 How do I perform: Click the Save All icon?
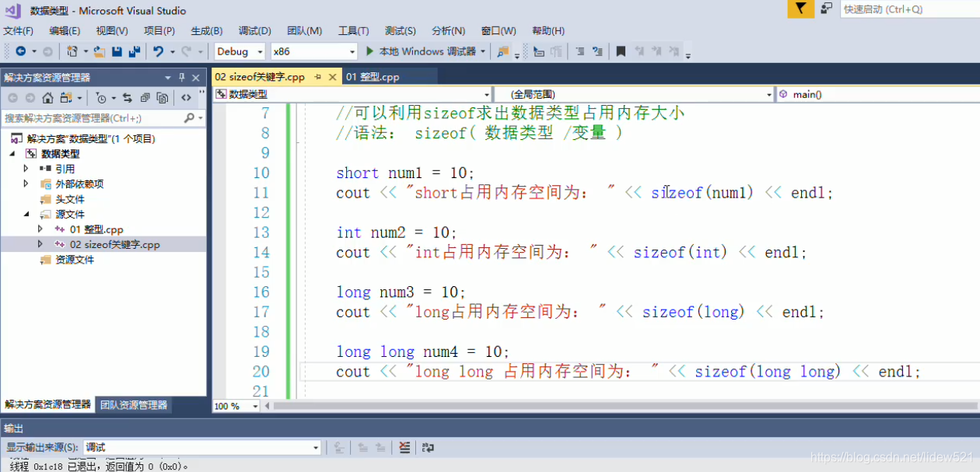coord(135,51)
